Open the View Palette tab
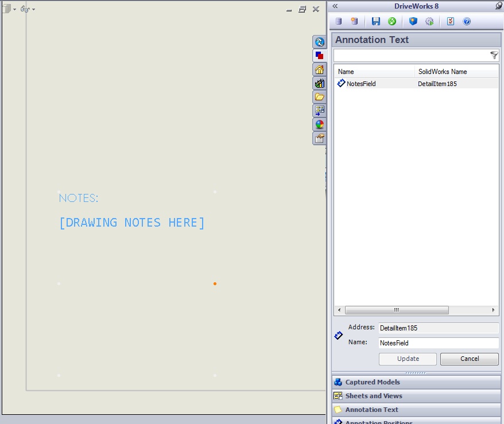 coord(319,111)
